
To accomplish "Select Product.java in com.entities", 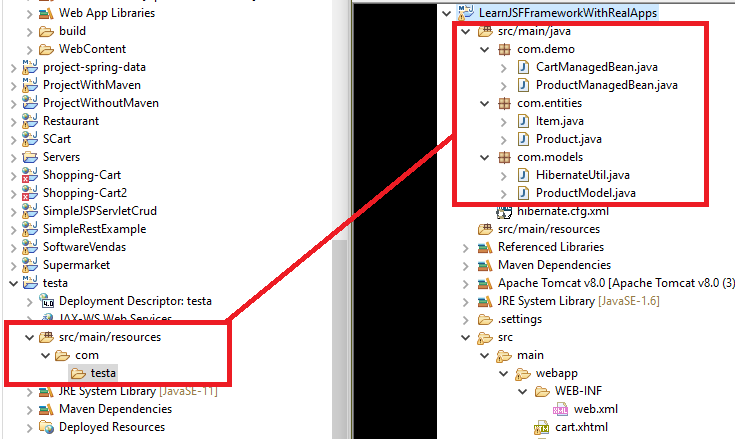I will pos(569,139).
